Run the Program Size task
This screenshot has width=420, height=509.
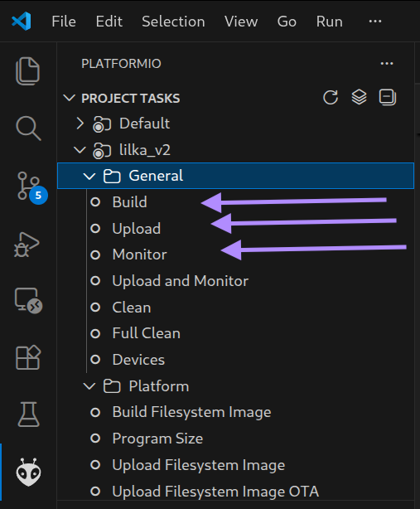[157, 439]
